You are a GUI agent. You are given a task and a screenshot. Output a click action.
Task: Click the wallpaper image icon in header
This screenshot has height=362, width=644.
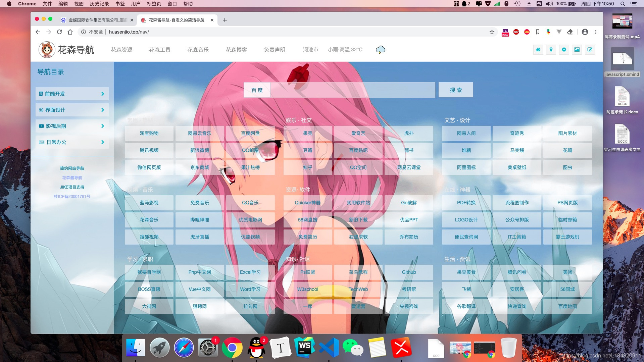[x=577, y=50]
